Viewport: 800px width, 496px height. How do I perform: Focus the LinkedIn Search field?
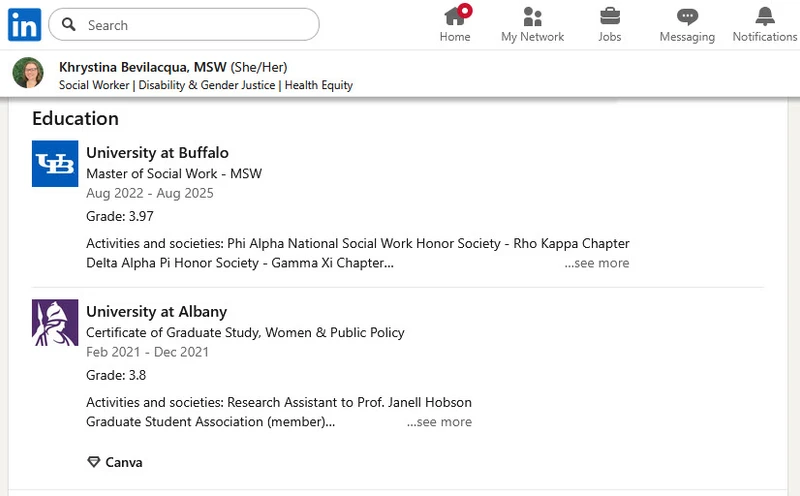click(x=184, y=24)
